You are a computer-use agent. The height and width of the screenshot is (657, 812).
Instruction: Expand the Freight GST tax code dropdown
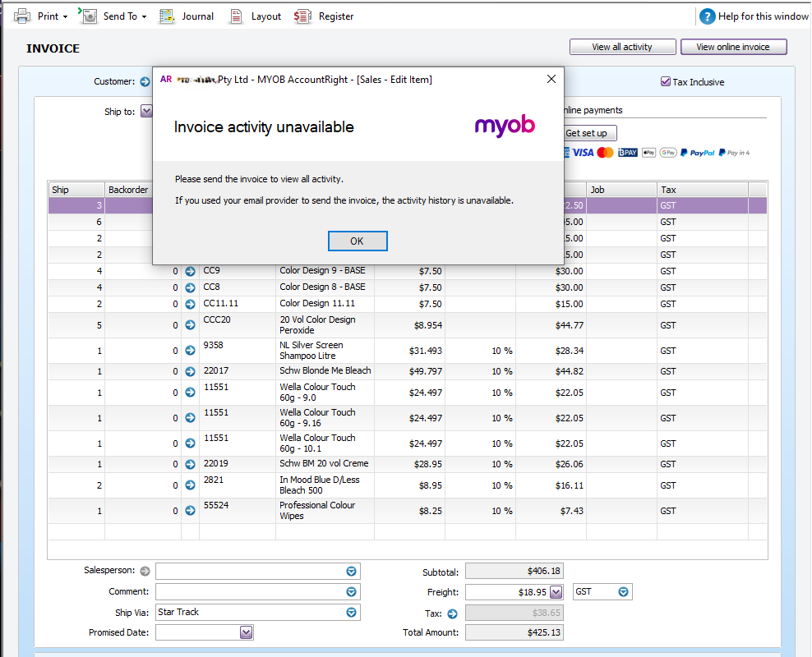(x=623, y=592)
